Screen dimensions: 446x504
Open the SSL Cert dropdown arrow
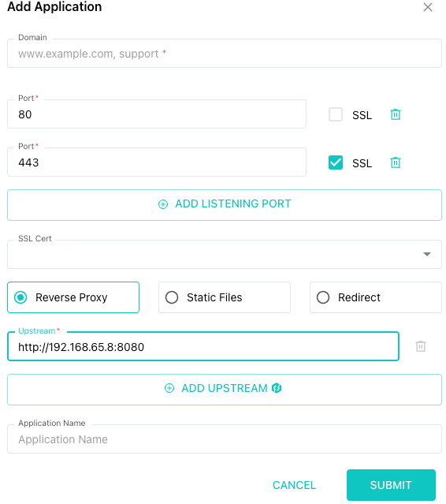[x=427, y=254]
